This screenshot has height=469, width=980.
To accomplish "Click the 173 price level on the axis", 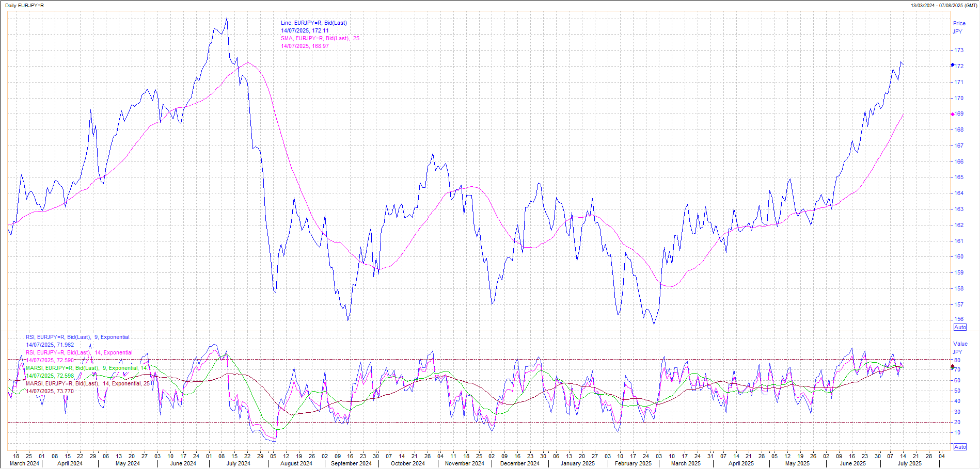I will [958, 50].
